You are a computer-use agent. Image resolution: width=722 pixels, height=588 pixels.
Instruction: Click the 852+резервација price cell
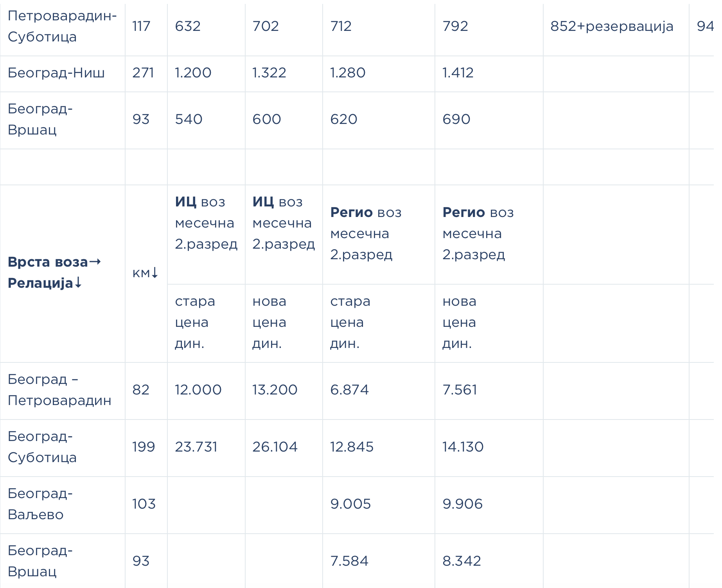616,27
